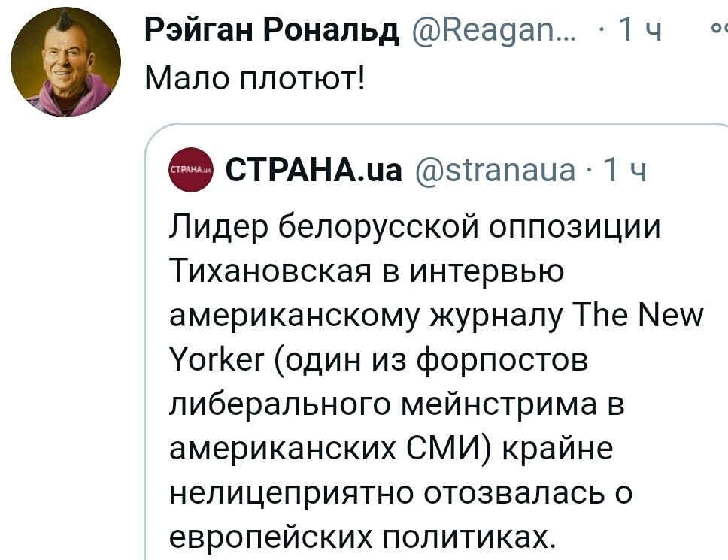Click the 'Yorker (один из форпостов' line
Image resolution: width=728 pixels, height=560 pixels.
[x=378, y=361]
